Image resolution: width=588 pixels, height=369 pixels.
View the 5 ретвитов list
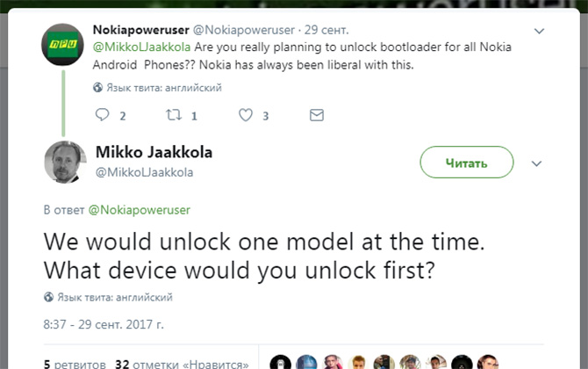[61, 363]
